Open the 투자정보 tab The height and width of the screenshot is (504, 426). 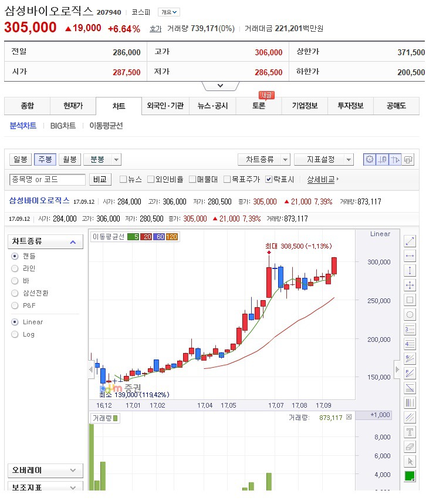click(350, 106)
